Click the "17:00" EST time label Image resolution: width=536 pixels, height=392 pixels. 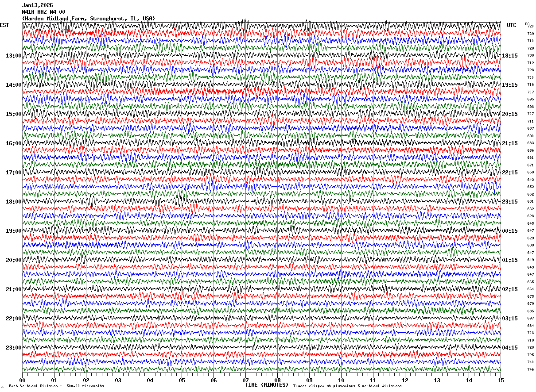[x=13, y=173]
